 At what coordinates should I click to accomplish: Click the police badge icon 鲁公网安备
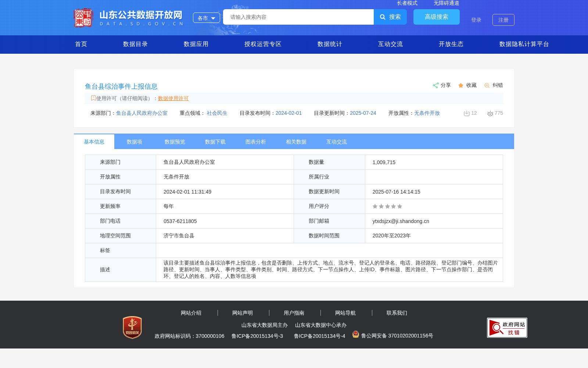(356, 334)
